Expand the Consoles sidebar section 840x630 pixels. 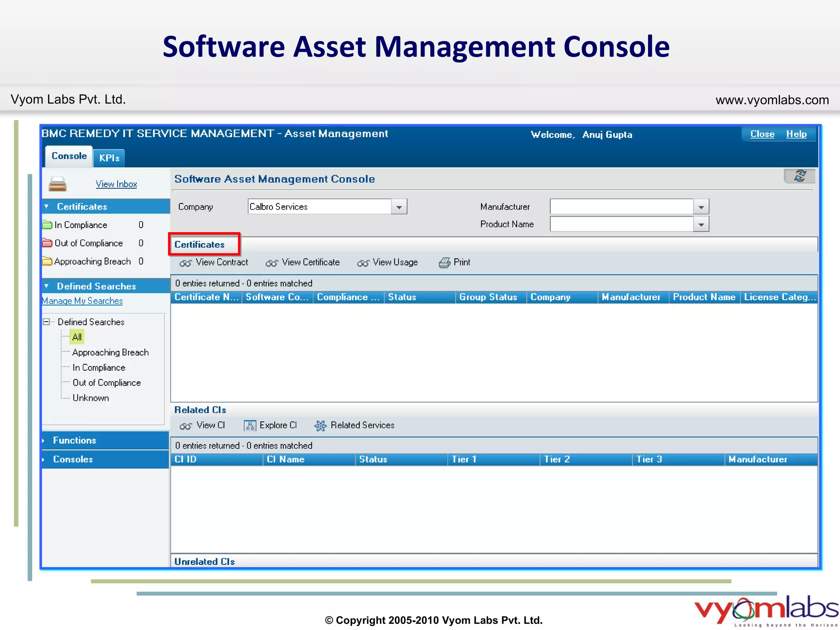click(43, 459)
